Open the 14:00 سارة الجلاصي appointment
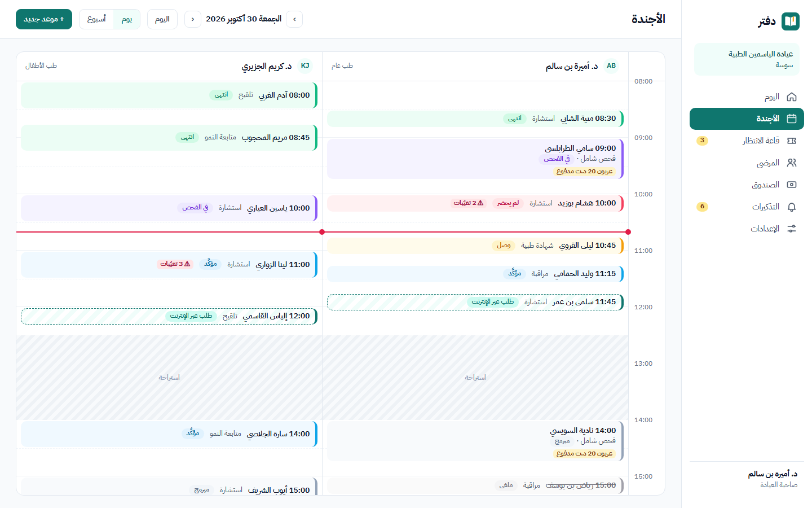812x508 pixels. click(x=169, y=434)
